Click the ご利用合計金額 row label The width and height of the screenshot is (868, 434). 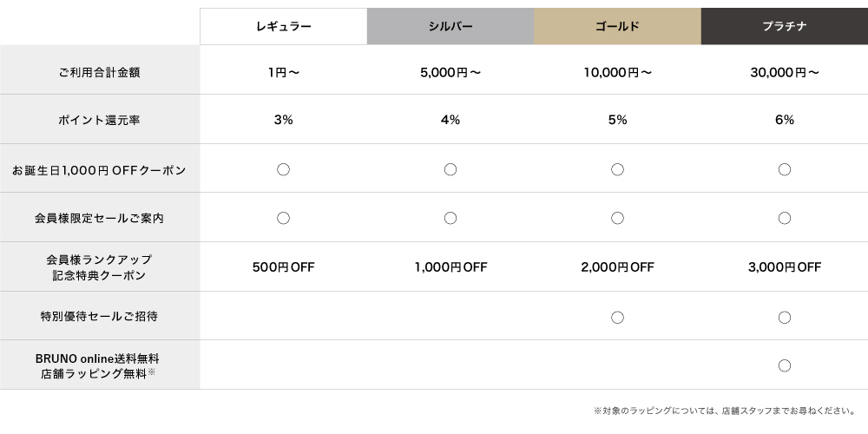[99, 72]
